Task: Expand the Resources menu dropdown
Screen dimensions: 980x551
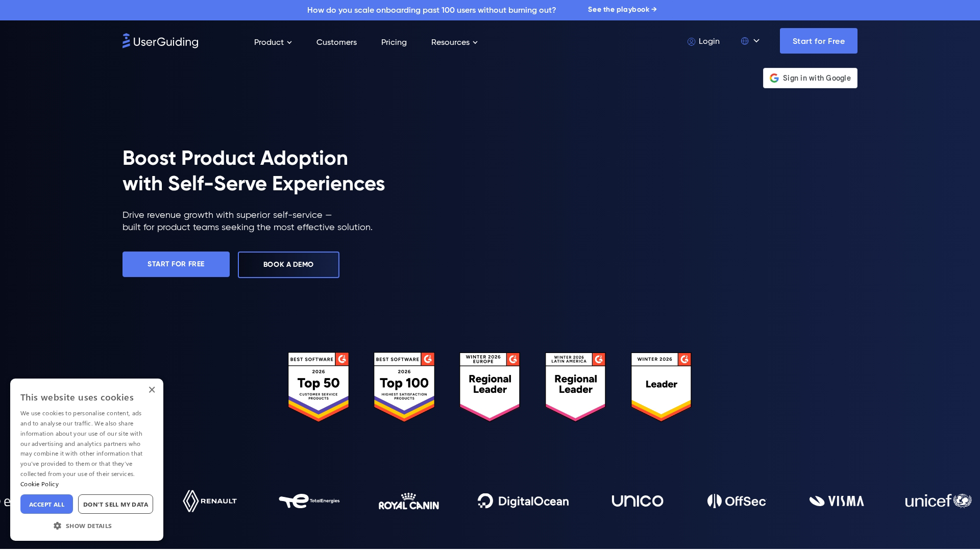Action: [x=454, y=42]
